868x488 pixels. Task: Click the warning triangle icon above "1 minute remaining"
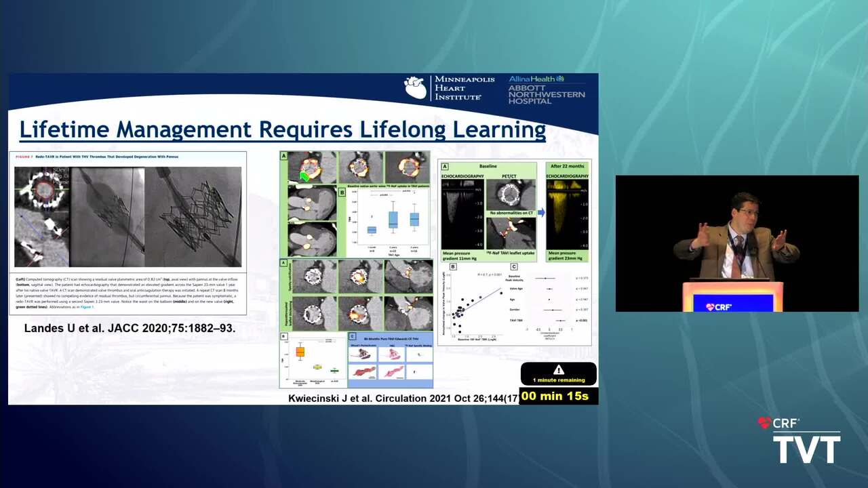(558, 370)
